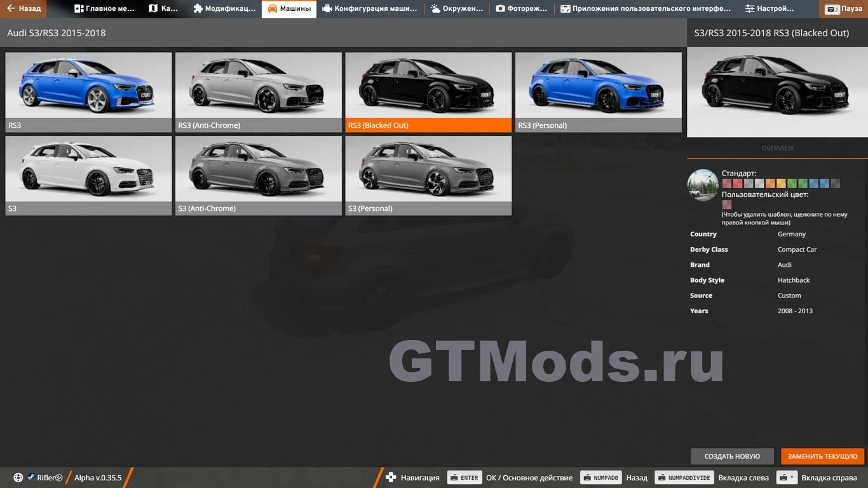Select the RS3 (Anti-Chrome) configuration
The image size is (868, 488).
pos(259,92)
